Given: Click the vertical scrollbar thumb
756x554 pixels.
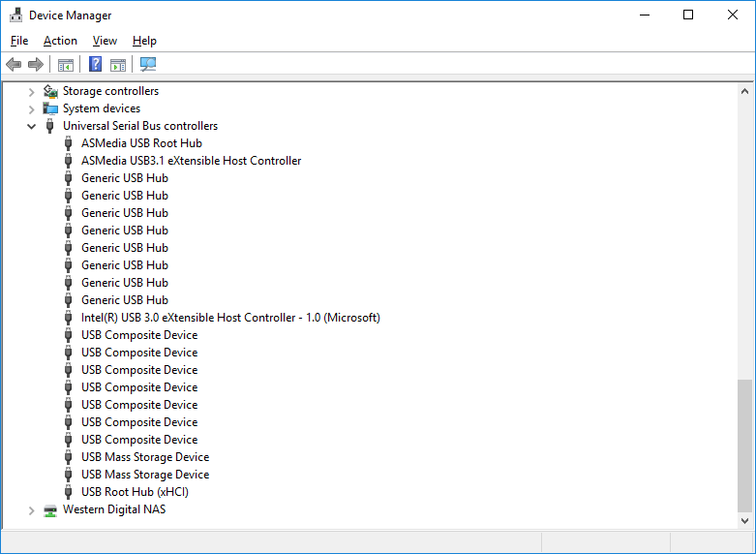Looking at the screenshot, I should pyautogui.click(x=744, y=446).
